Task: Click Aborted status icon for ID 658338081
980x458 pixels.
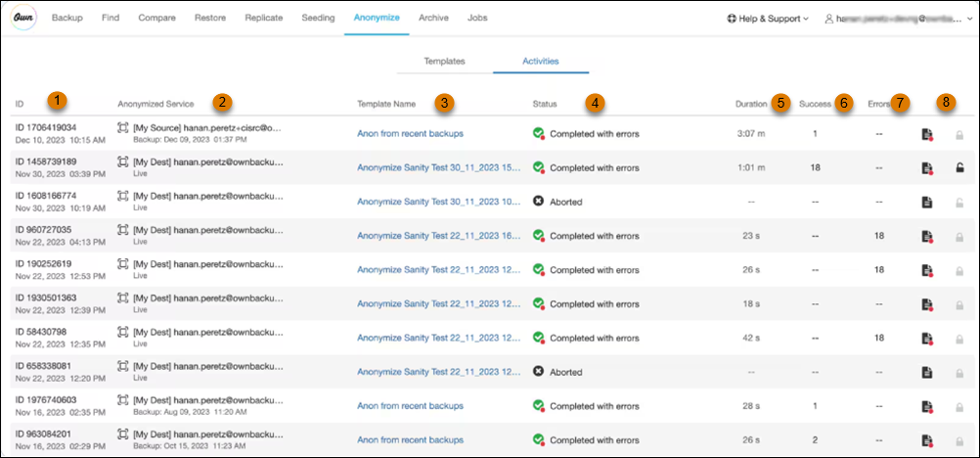Action: pyautogui.click(x=538, y=372)
